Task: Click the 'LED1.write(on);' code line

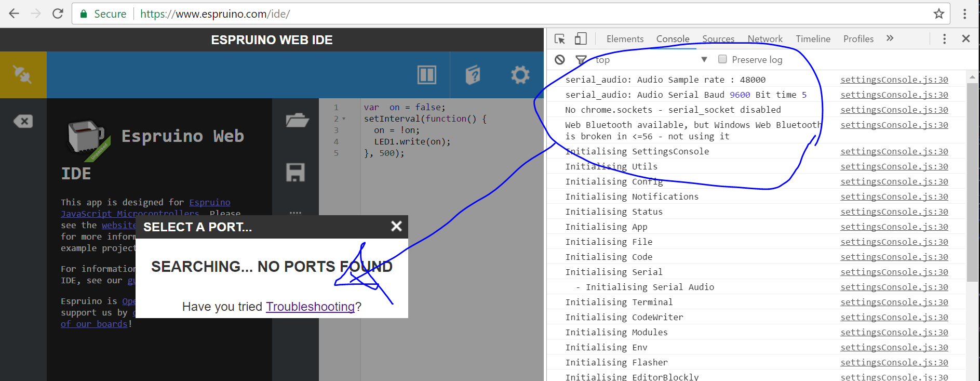Action: pos(412,141)
